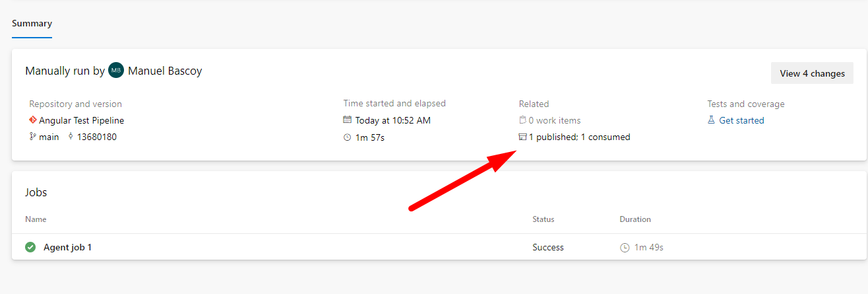The height and width of the screenshot is (294, 868).
Task: Click the artifacts icon by published
Action: pyautogui.click(x=523, y=137)
